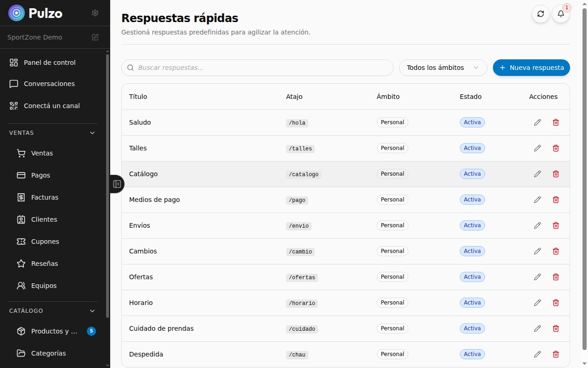The height and width of the screenshot is (368, 588).
Task: Open the Todos los ámbitos dropdown
Action: 442,68
